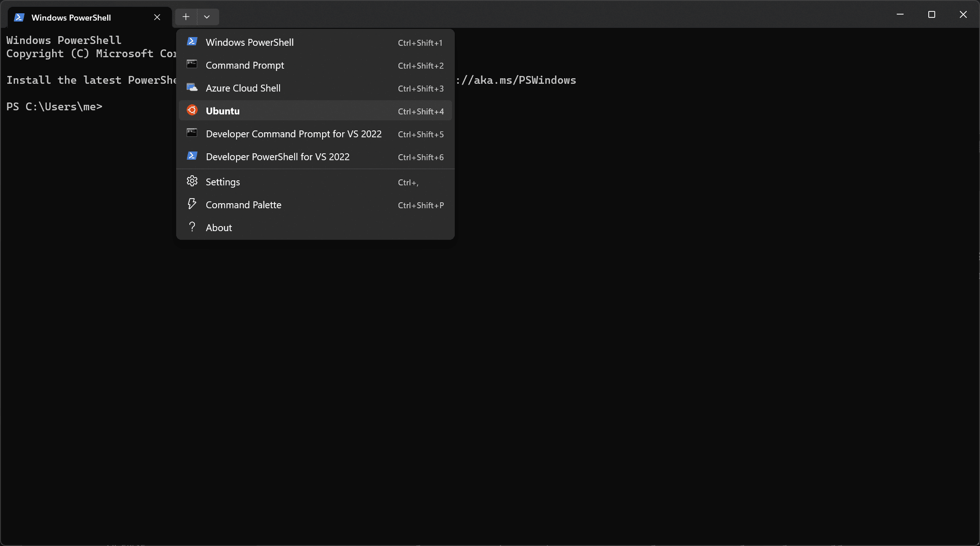Launch Azure Cloud Shell profile
This screenshot has width=980, height=546.
tap(315, 88)
